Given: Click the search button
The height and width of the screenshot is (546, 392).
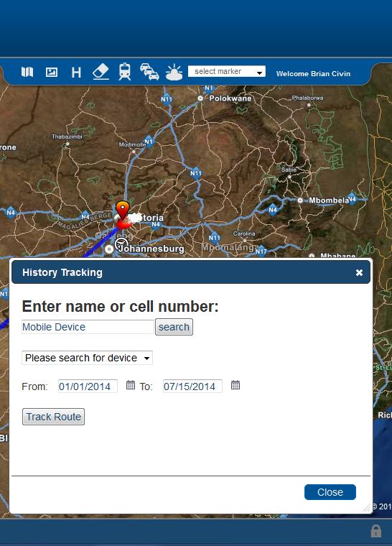Looking at the screenshot, I should click(x=174, y=327).
